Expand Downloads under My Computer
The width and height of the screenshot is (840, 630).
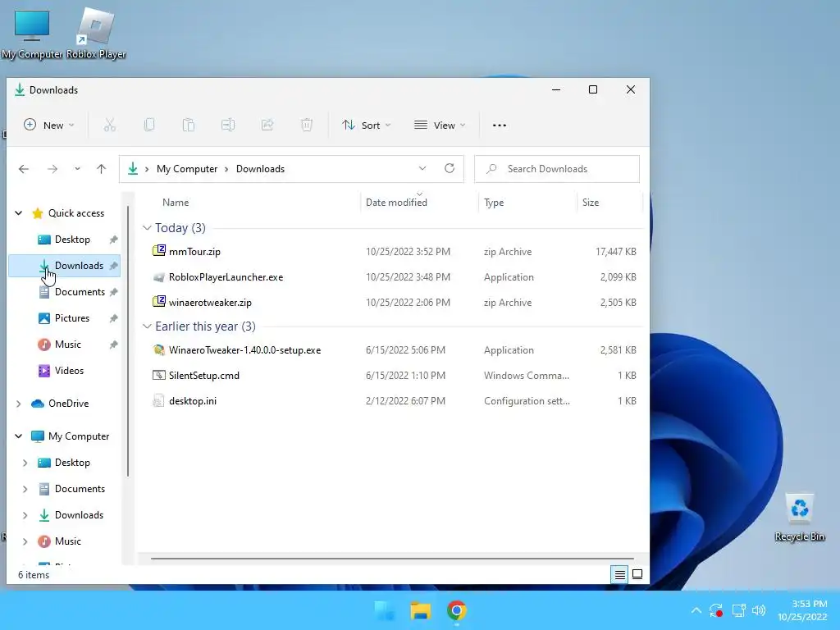(25, 515)
